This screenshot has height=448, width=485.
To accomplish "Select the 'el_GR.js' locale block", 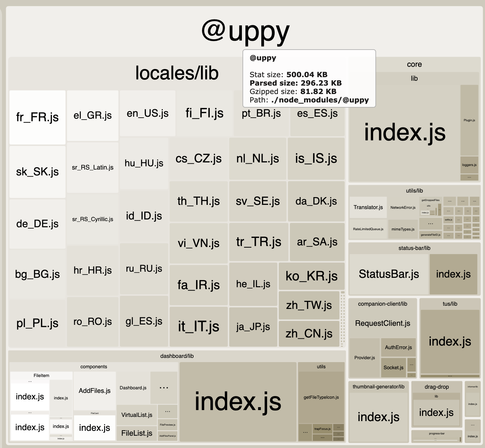I will click(x=92, y=115).
